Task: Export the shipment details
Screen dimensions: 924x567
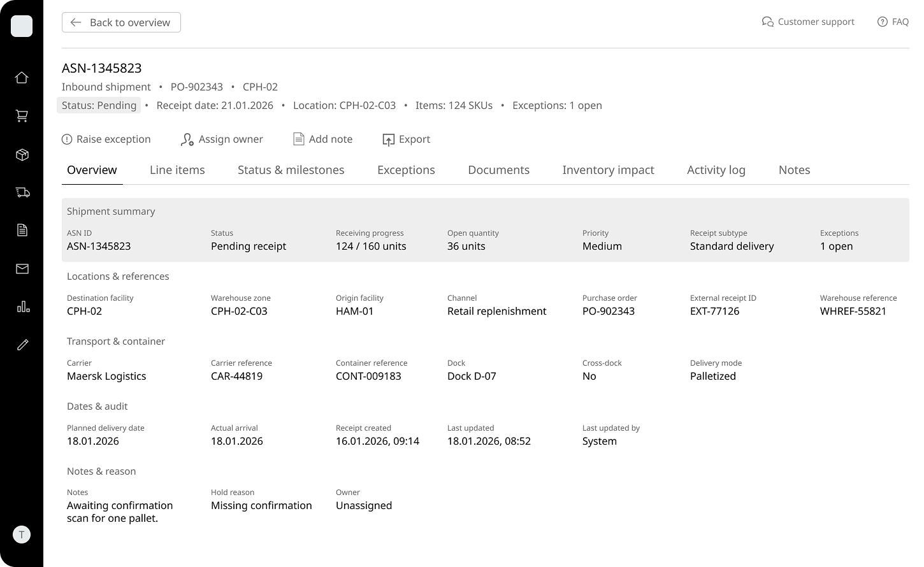Action: click(407, 139)
